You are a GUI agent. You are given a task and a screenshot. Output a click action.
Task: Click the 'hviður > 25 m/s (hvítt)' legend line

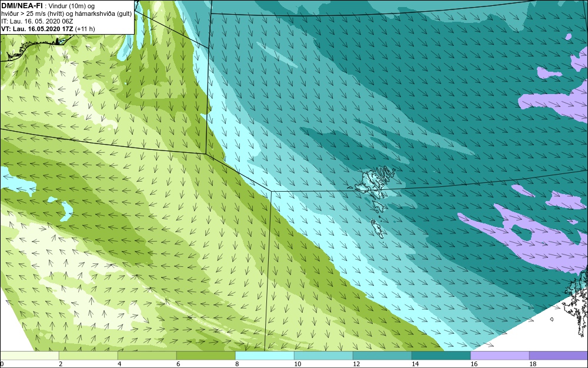pyautogui.click(x=66, y=14)
